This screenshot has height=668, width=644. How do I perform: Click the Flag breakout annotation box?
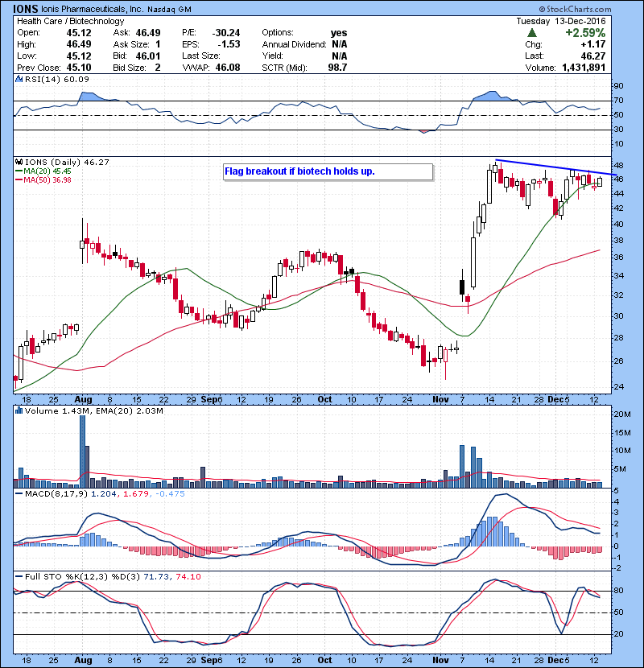click(328, 171)
